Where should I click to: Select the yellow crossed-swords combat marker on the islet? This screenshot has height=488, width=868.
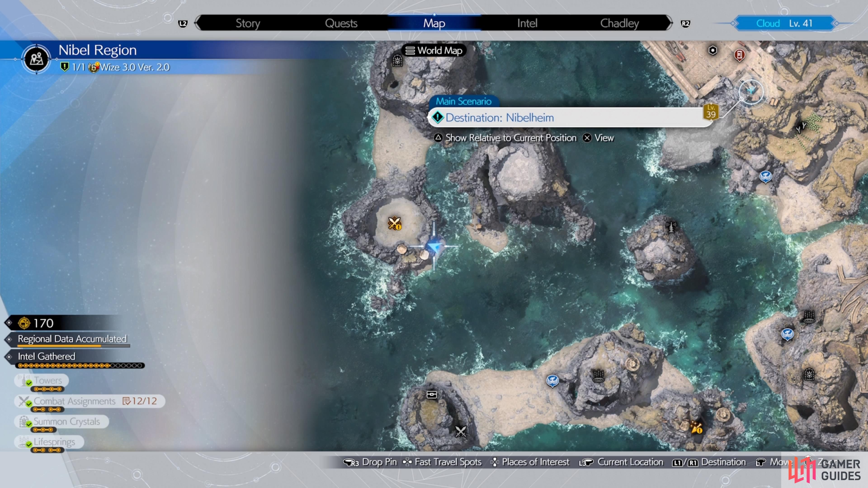394,223
